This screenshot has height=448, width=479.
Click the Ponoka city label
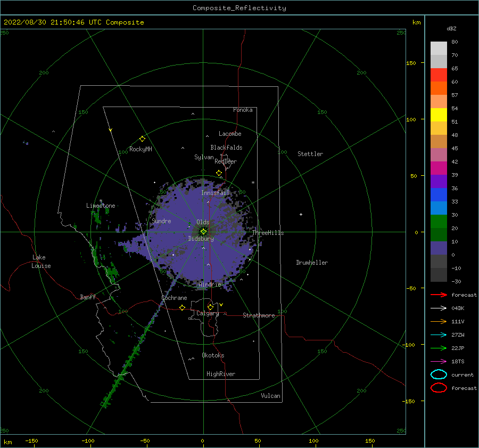point(243,110)
